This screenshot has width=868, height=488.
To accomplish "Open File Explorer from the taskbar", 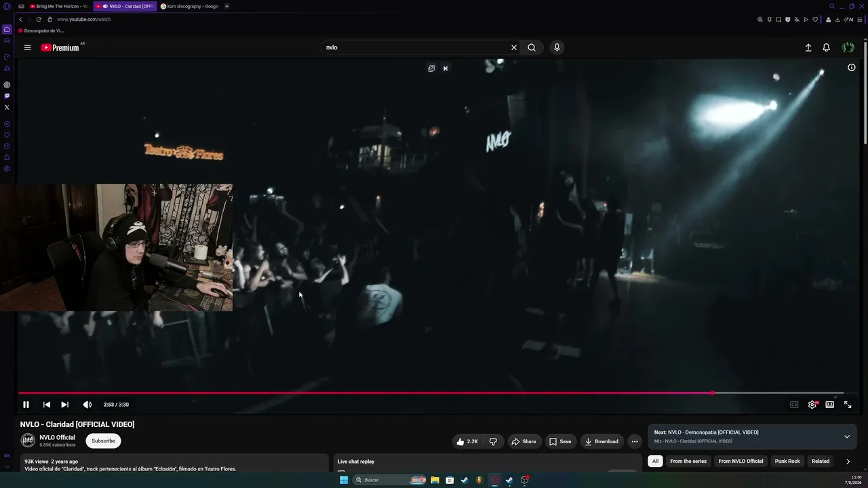I will click(x=435, y=480).
